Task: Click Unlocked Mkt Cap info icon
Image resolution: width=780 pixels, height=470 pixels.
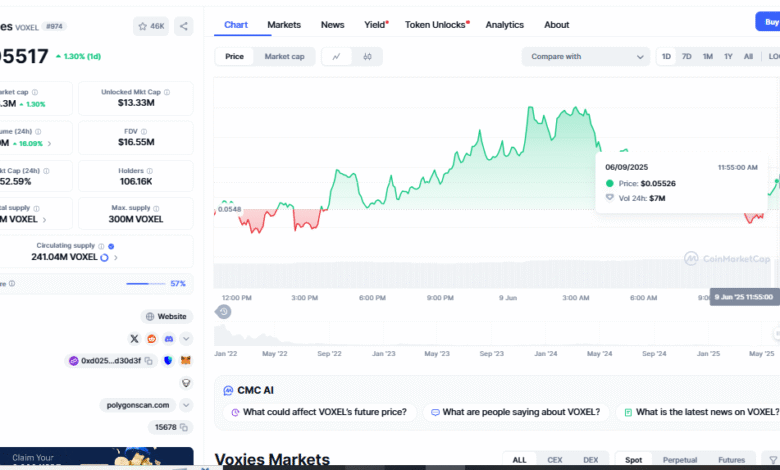Action: click(167, 92)
